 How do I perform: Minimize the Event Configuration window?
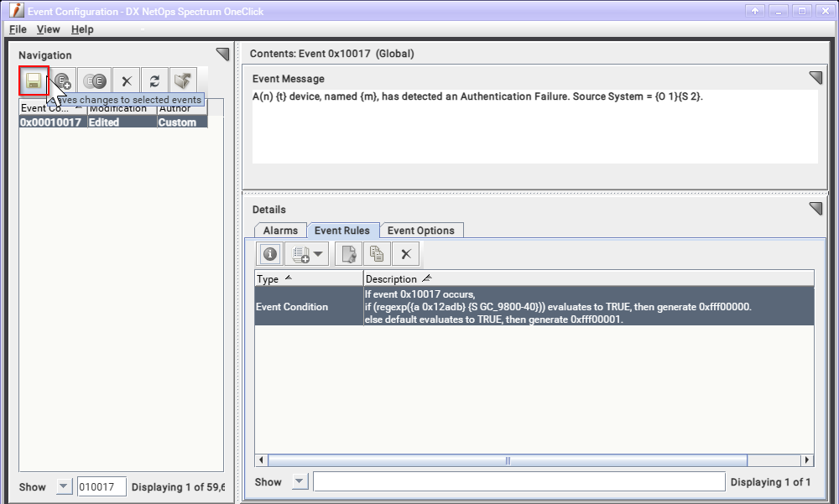pos(779,11)
